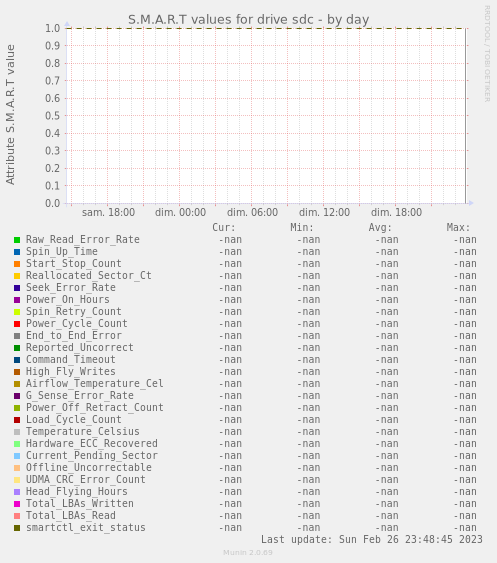Click the Power_On_Hours legend label
The width and height of the screenshot is (497, 563).
pyautogui.click(x=68, y=299)
